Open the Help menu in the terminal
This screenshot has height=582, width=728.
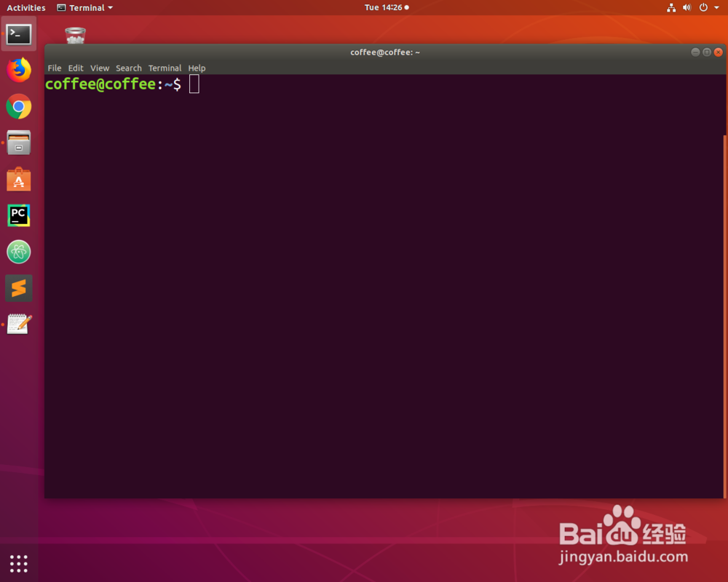[197, 68]
